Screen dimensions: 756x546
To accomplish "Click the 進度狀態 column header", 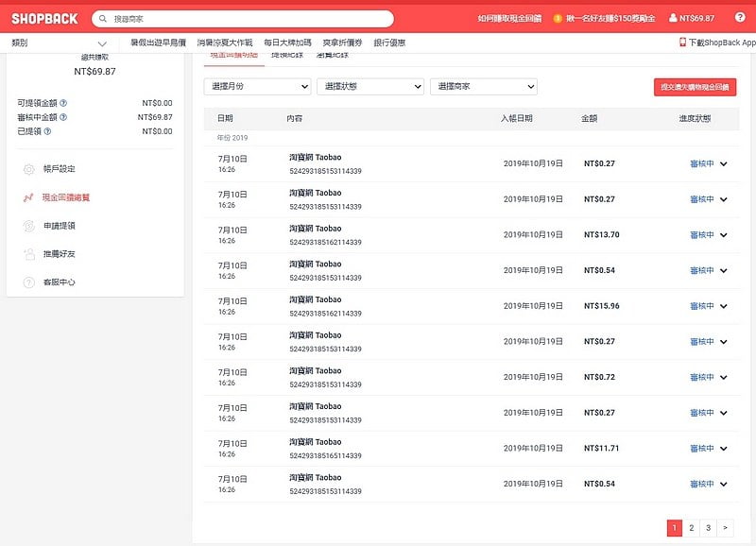I will coord(695,118).
